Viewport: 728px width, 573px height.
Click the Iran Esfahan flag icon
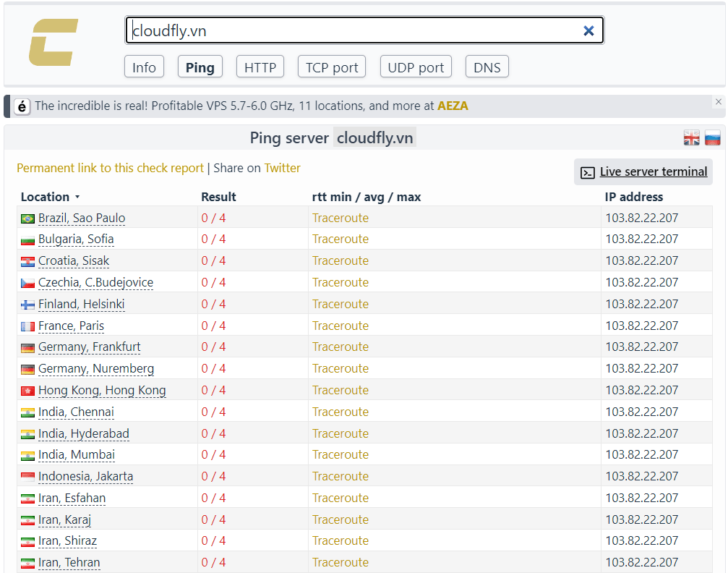click(28, 498)
